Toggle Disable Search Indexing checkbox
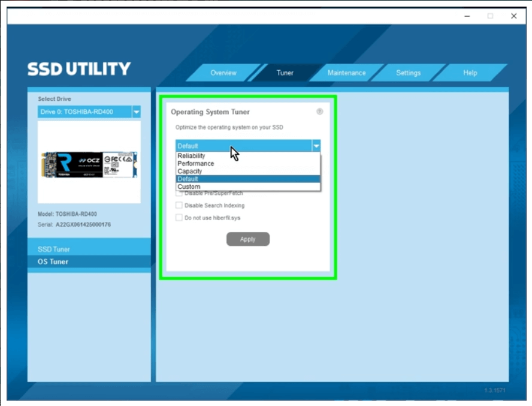The height and width of the screenshot is (406, 532). pyautogui.click(x=179, y=205)
